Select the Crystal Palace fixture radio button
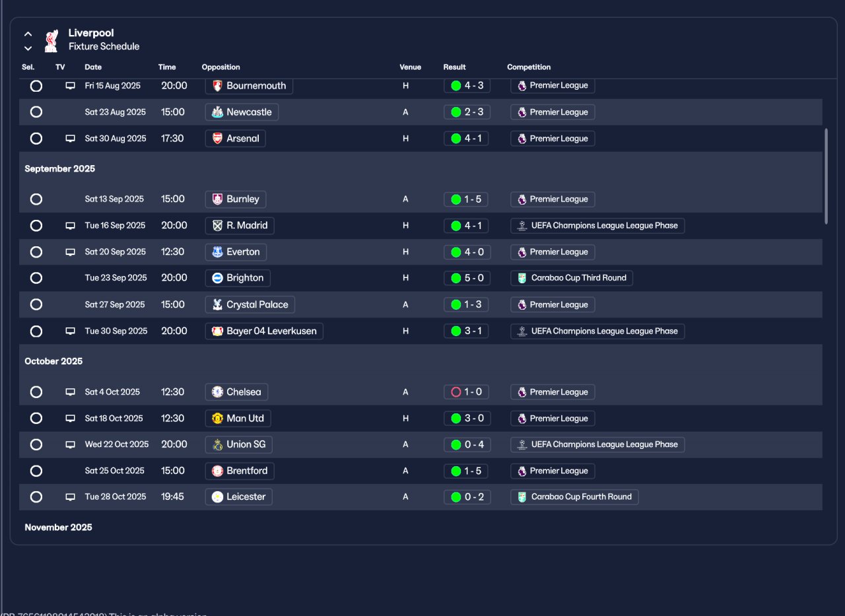This screenshot has height=616, width=845. tap(36, 305)
